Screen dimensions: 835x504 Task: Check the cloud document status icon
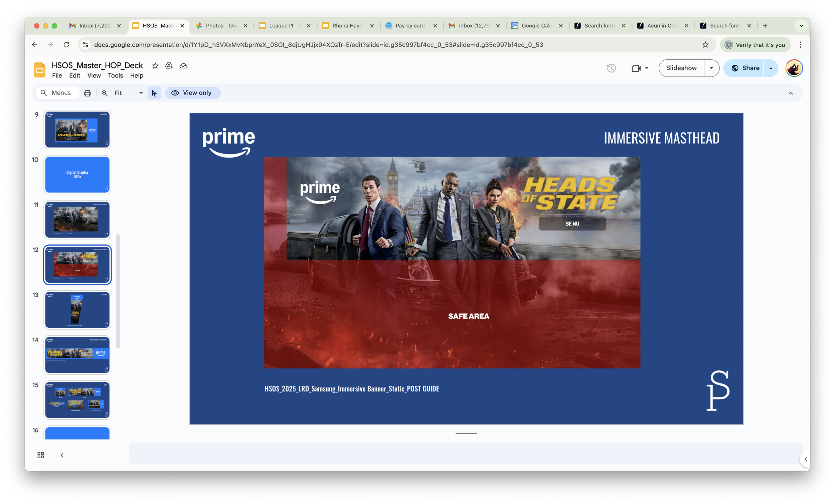click(x=184, y=66)
